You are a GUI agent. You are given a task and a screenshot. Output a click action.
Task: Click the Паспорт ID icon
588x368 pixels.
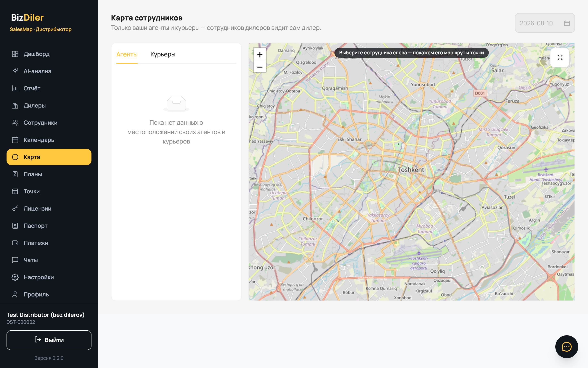tap(15, 226)
